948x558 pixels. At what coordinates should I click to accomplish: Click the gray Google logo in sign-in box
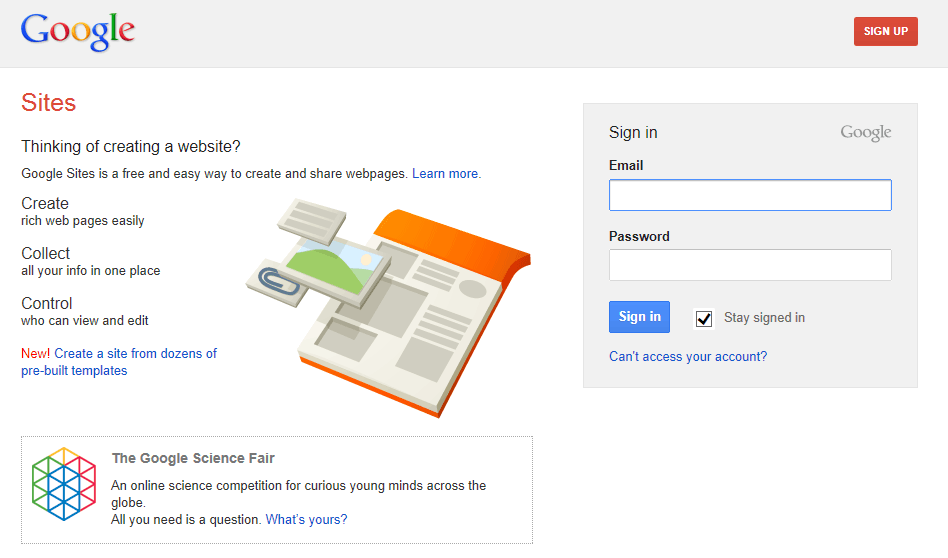click(x=865, y=133)
